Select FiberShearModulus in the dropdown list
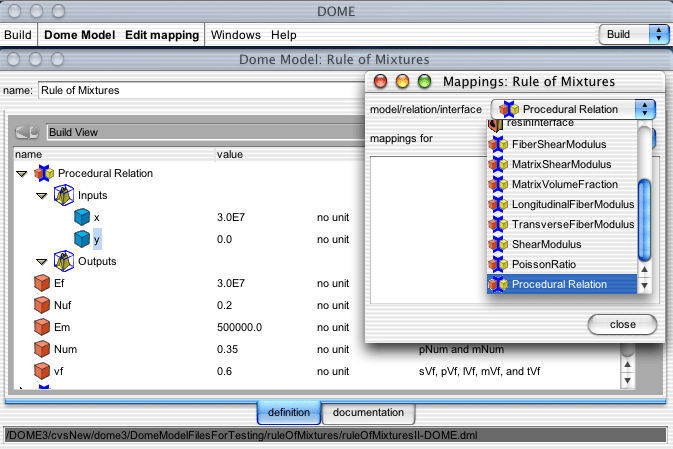Screen dimensions: 673x449 pos(562,144)
